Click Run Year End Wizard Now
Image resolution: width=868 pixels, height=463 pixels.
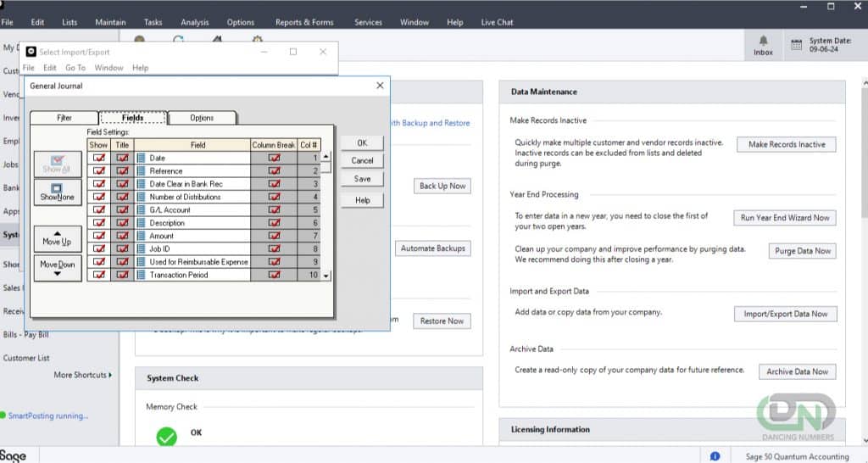click(x=785, y=218)
